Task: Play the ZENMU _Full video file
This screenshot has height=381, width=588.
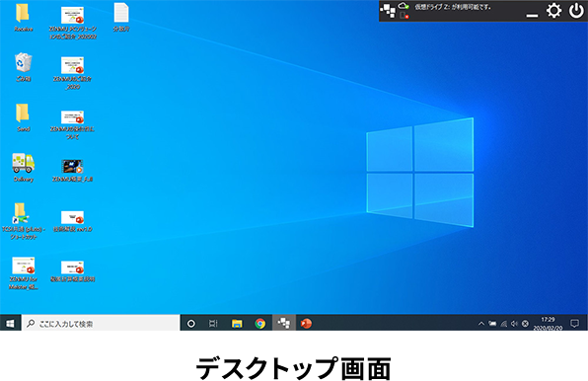Action: coord(72,170)
